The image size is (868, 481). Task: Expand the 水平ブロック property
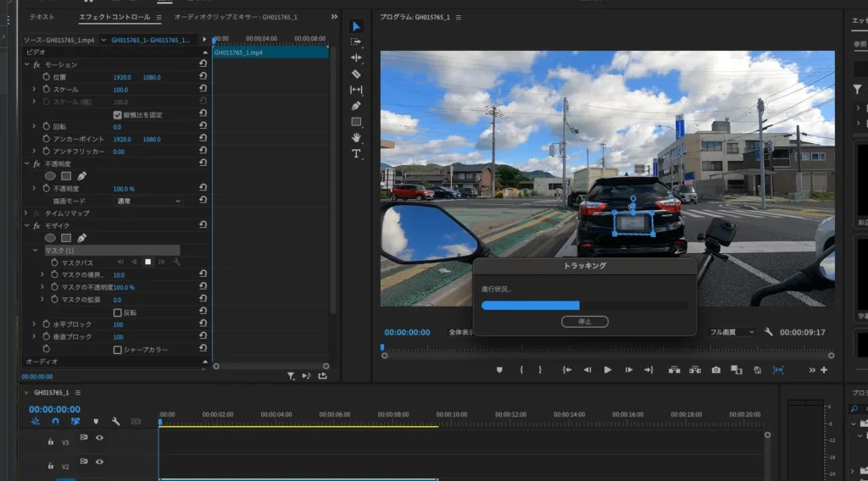point(34,324)
